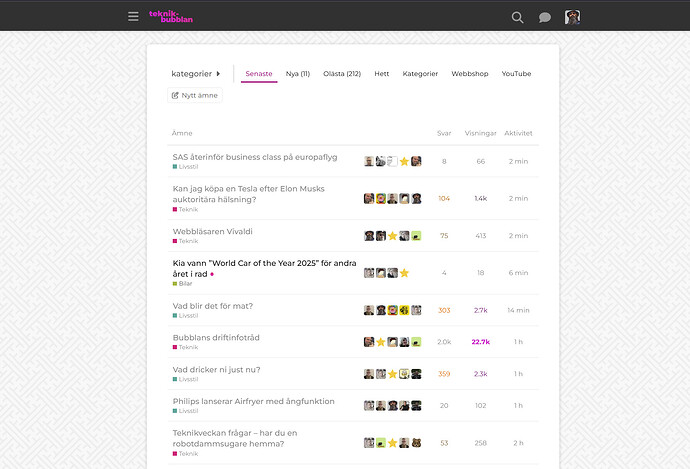This screenshot has width=690, height=469.
Task: Click first avatar in Vad blir det för mat row
Action: tap(369, 310)
